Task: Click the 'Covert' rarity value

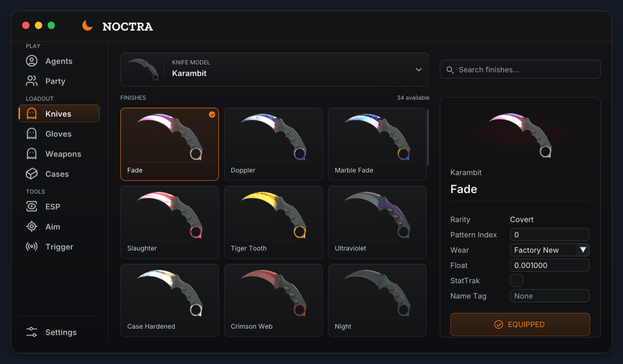Action: point(522,219)
